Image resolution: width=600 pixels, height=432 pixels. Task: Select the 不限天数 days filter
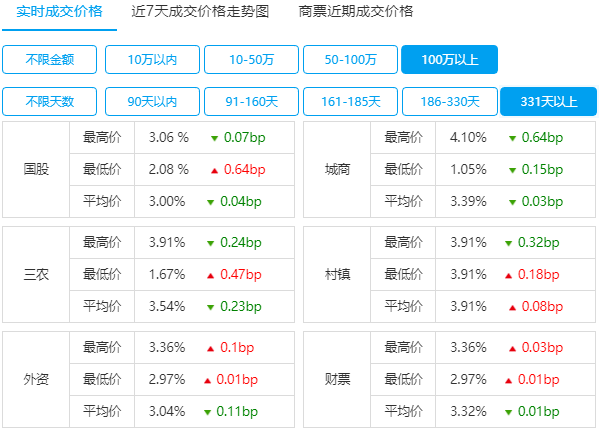point(49,101)
